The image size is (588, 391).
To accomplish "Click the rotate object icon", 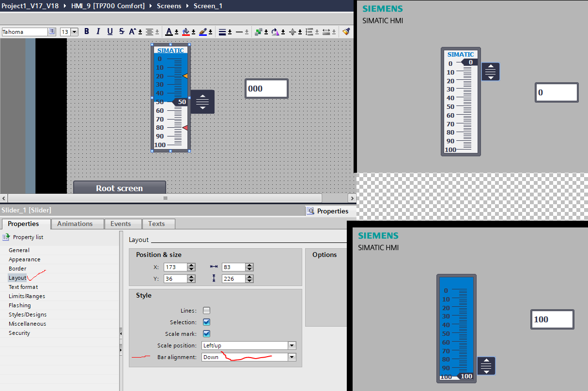I will pyautogui.click(x=275, y=31).
